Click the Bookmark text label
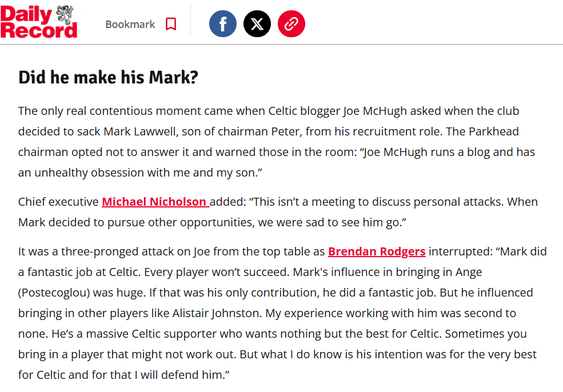Image resolution: width=563 pixels, height=392 pixels. point(130,25)
